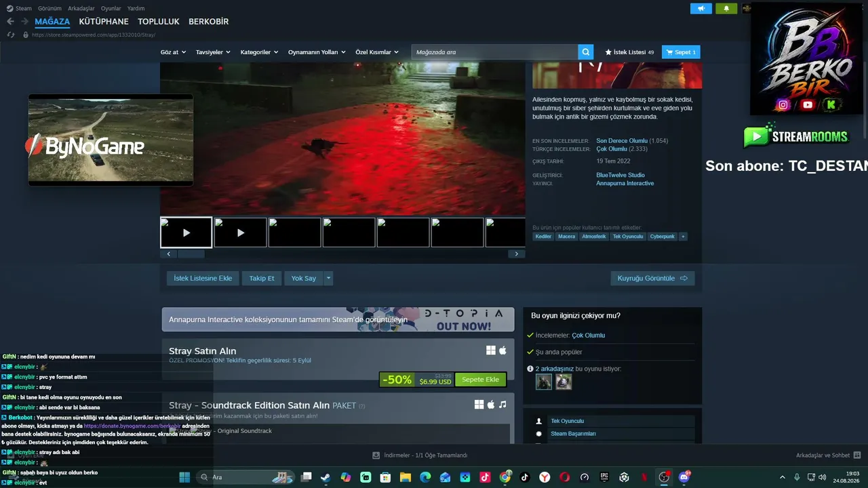Select the first video thumbnail in media strip
Screen dimensions: 868x488
pyautogui.click(x=186, y=232)
